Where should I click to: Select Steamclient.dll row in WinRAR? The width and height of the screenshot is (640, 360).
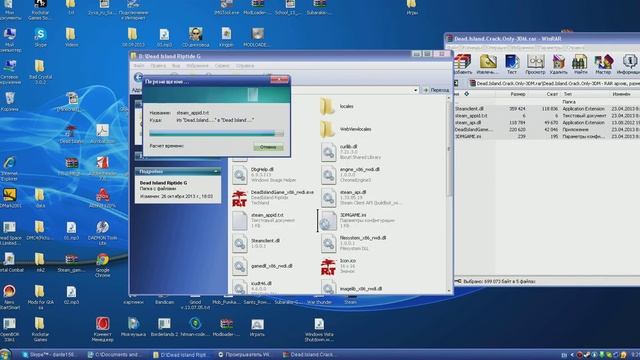547,109
